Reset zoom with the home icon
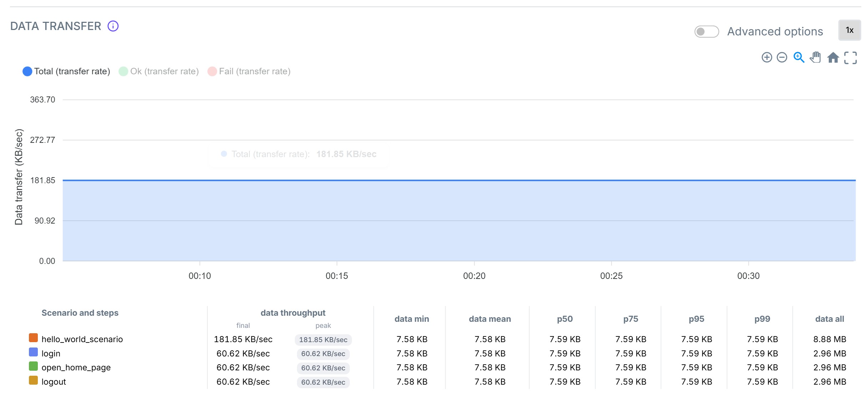This screenshot has height=395, width=868. click(833, 57)
